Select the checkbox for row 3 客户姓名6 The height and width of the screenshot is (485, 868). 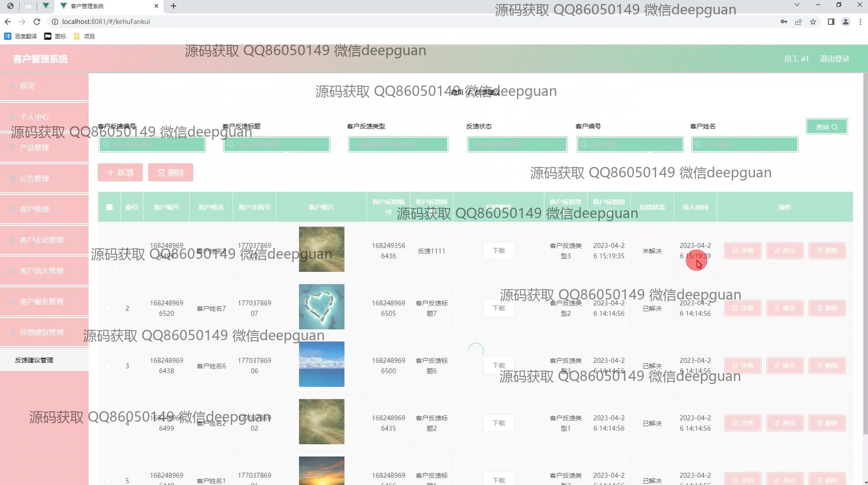click(x=108, y=366)
